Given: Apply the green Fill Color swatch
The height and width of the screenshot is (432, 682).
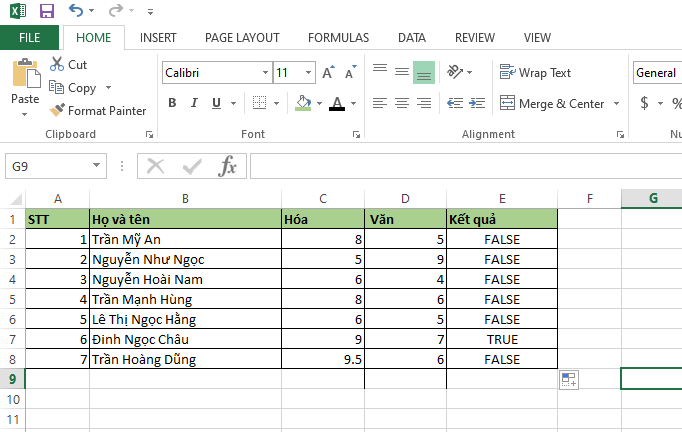Looking at the screenshot, I should [303, 103].
